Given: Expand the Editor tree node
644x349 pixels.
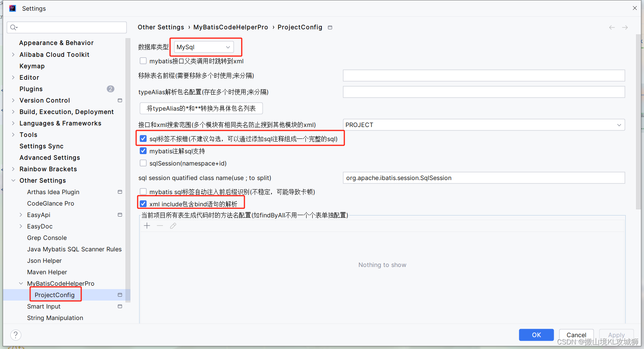Looking at the screenshot, I should click(x=13, y=77).
